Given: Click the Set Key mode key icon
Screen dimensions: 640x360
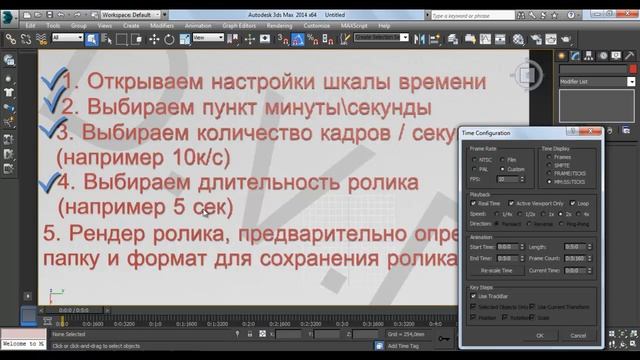Looking at the screenshot, I should (444, 339).
